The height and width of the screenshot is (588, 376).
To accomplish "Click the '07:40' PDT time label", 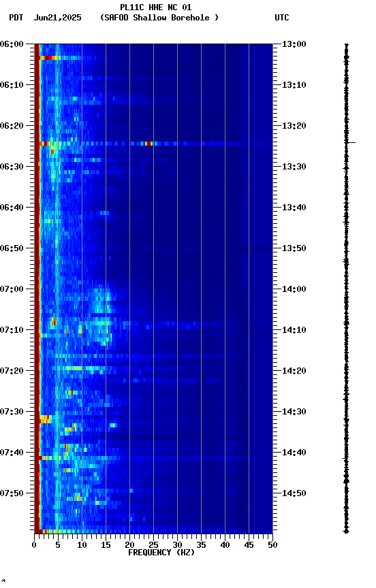I will (12, 453).
